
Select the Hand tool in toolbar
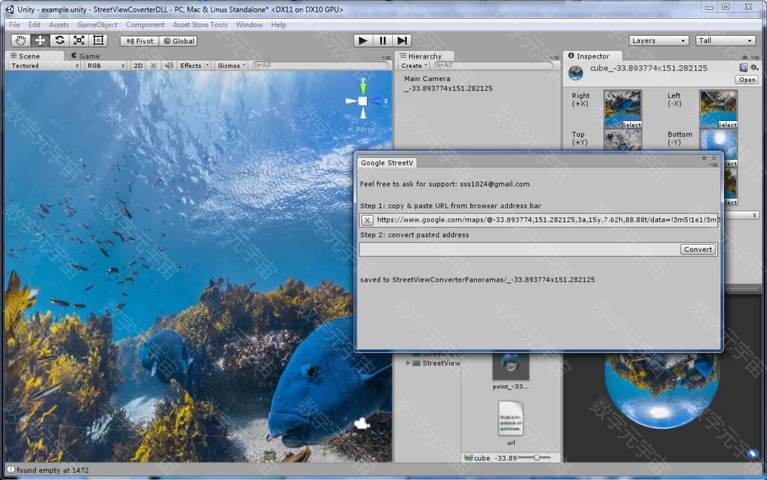pos(21,41)
